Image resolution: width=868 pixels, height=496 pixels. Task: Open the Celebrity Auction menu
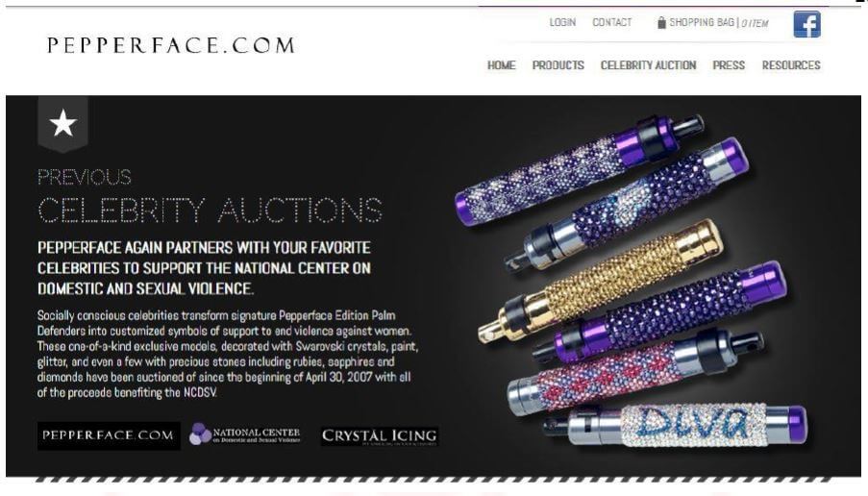click(648, 65)
